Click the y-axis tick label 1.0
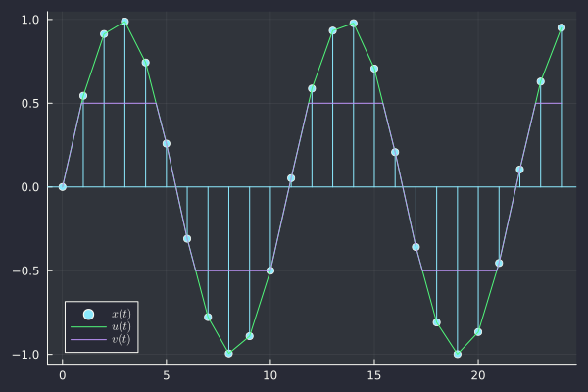Viewport: 588px width, 392px height. (29, 20)
